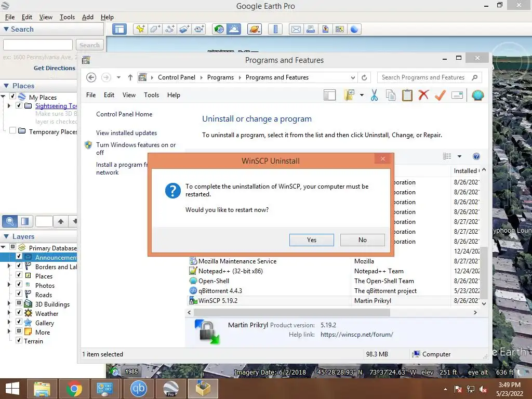Toggle the Borders and Labels layer checkbox
Screen dimensions: 532x399
(x=19, y=265)
